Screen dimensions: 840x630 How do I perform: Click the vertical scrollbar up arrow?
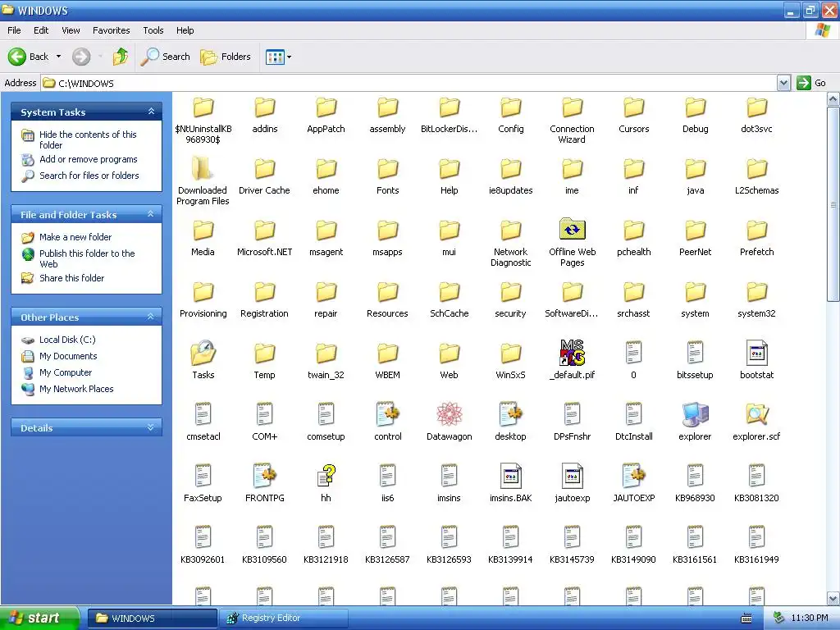coord(833,99)
